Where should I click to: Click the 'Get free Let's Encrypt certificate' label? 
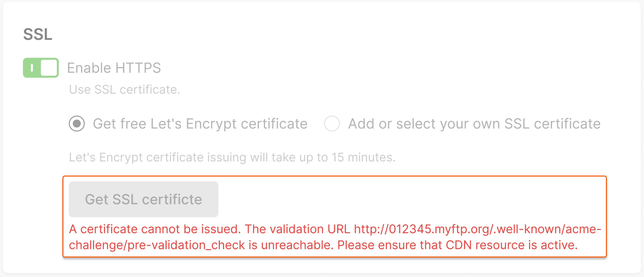coord(200,124)
